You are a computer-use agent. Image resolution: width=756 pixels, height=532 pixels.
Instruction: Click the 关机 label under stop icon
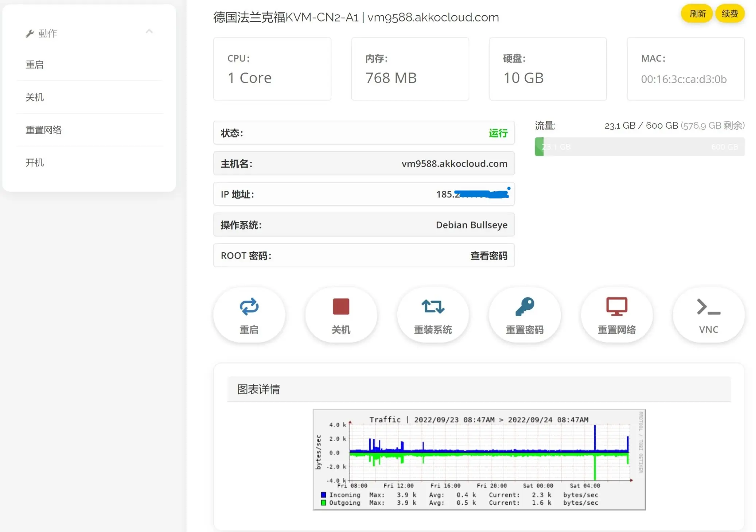(341, 330)
